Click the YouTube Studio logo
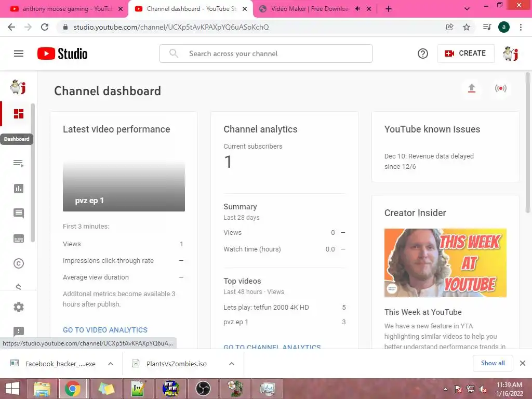Screen dimensions: 532x399 (62, 54)
